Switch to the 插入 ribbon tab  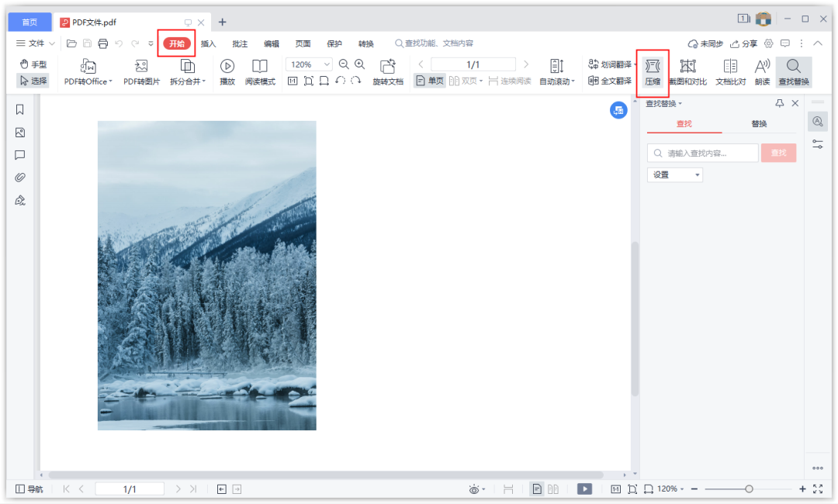(x=207, y=43)
